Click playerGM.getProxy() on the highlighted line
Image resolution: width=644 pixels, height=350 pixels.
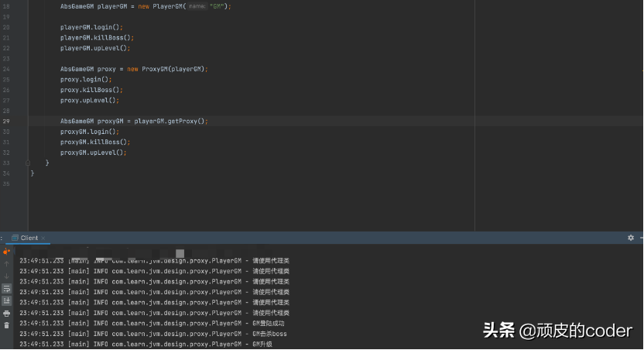[x=170, y=122]
